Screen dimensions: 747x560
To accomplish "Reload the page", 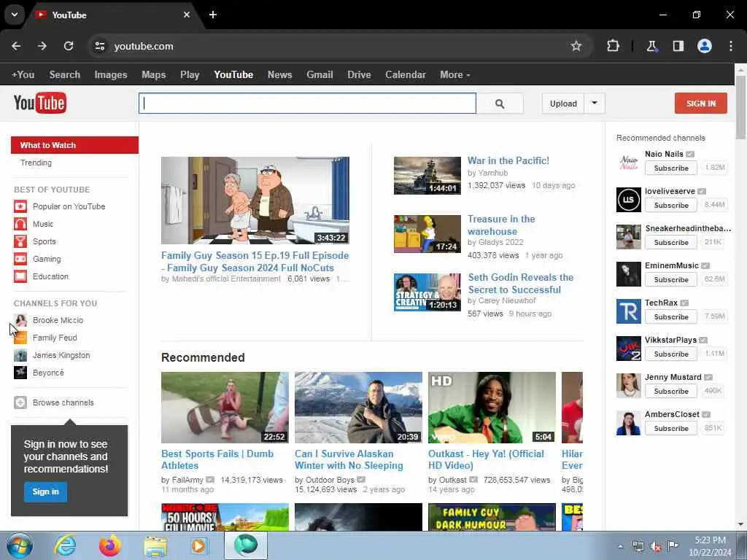I will pyautogui.click(x=69, y=46).
